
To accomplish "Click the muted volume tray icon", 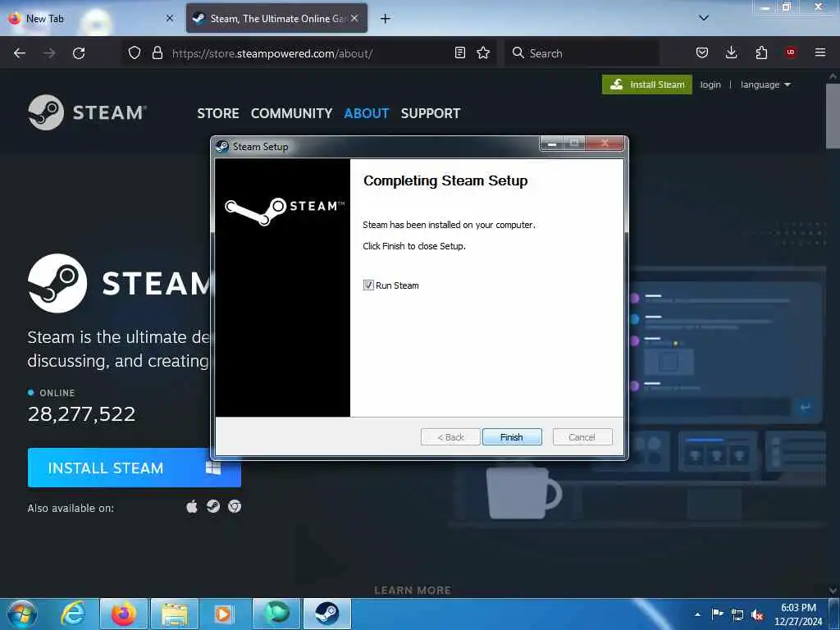I will 757,615.
